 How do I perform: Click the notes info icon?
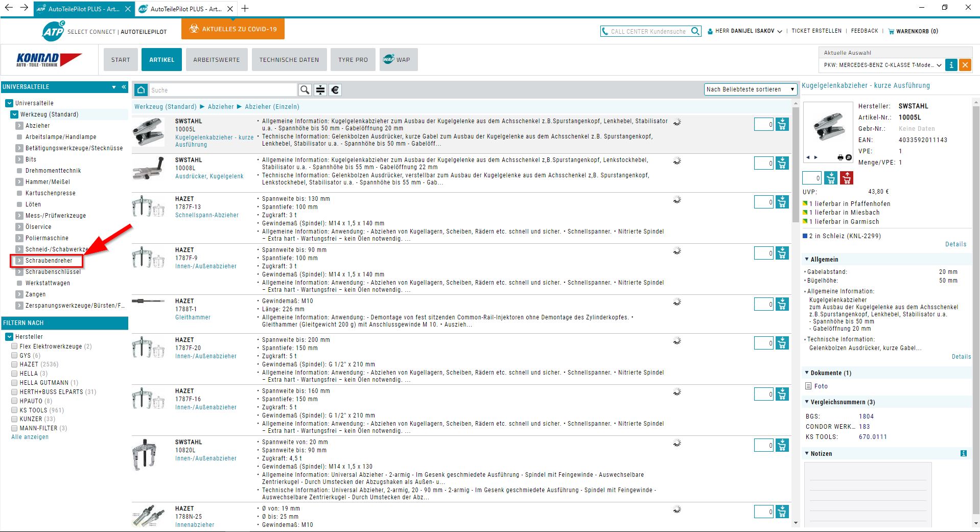tap(964, 453)
